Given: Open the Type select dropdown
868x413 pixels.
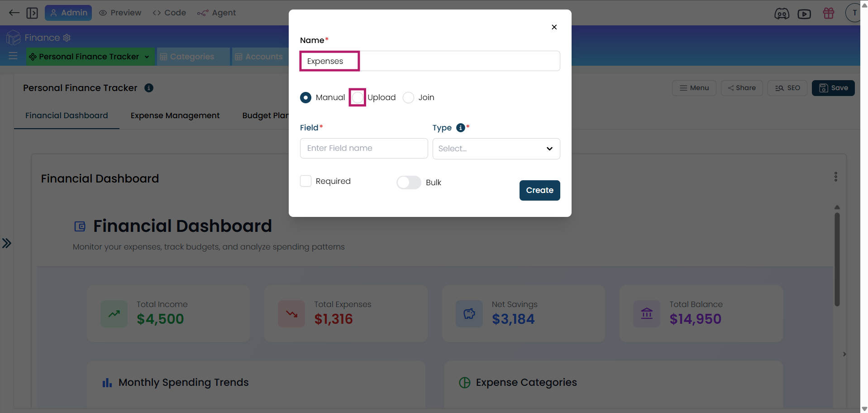Looking at the screenshot, I should coord(496,149).
